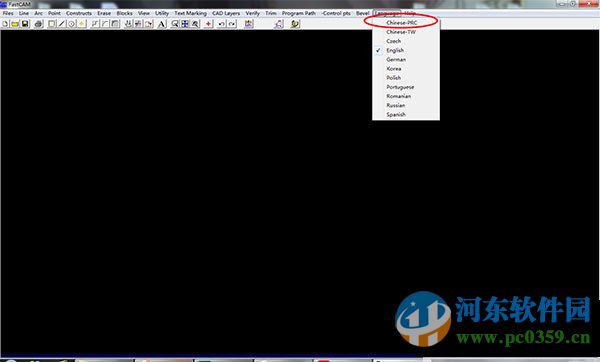Viewport: 600px width, 362px height.
Task: Click the New file toolbar icon
Action: point(5,24)
